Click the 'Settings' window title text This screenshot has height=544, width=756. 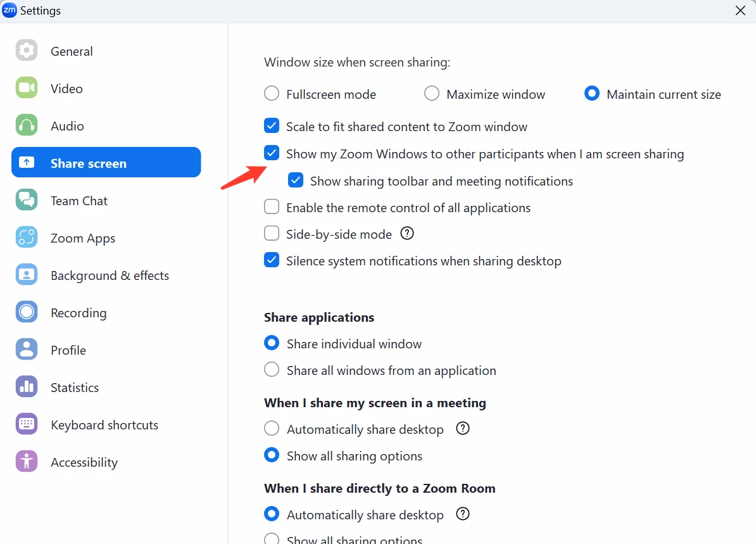point(41,11)
